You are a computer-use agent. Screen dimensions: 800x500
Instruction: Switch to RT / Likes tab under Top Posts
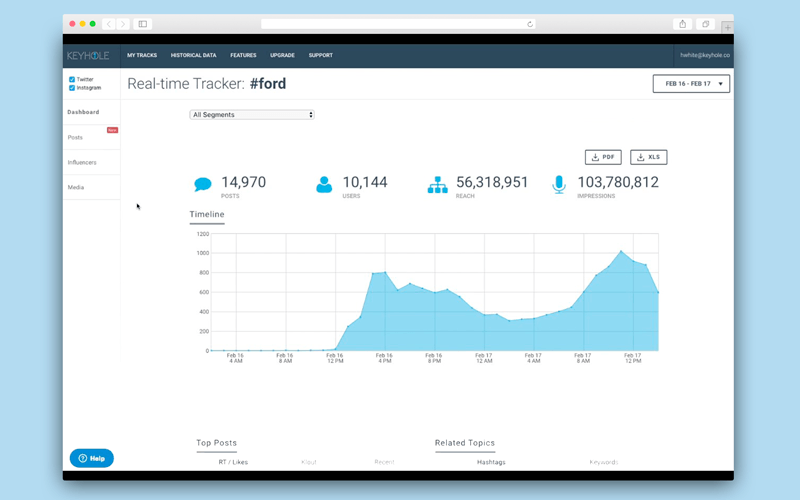[233, 462]
